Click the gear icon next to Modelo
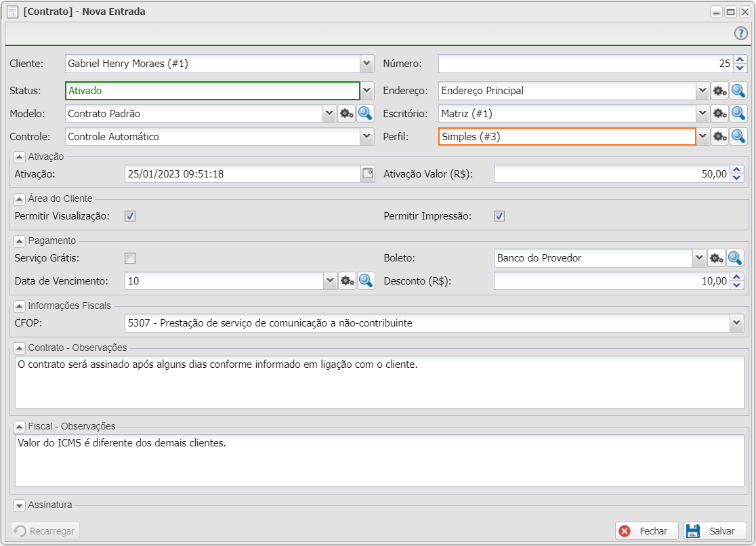 tap(347, 114)
